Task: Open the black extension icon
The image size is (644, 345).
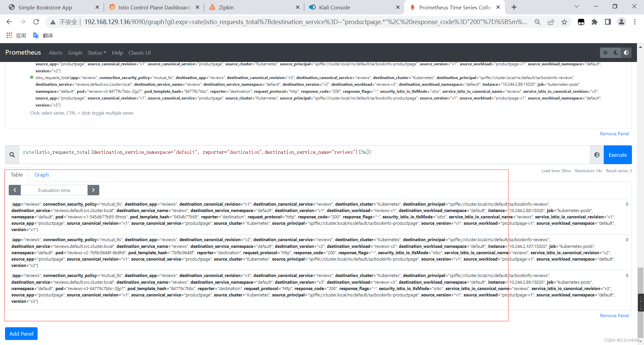Action: [581, 22]
